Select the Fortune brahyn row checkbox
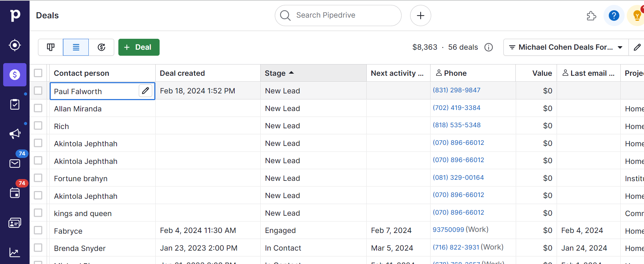 point(38,178)
